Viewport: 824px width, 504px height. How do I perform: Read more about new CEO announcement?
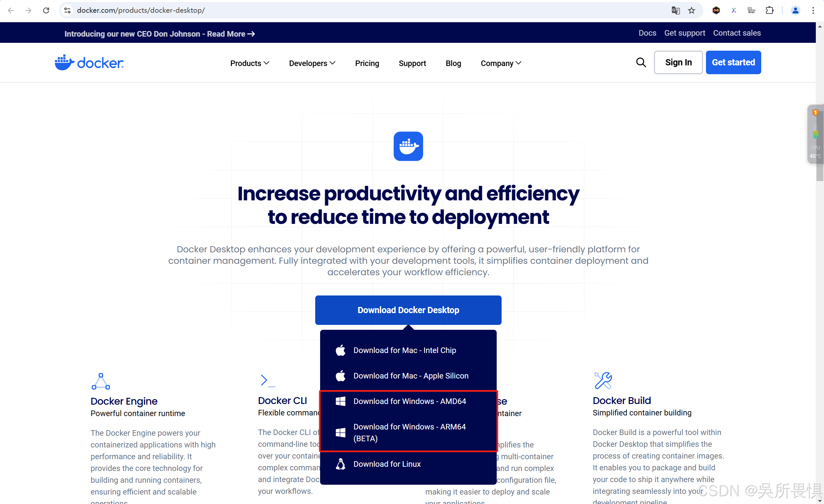coord(160,34)
